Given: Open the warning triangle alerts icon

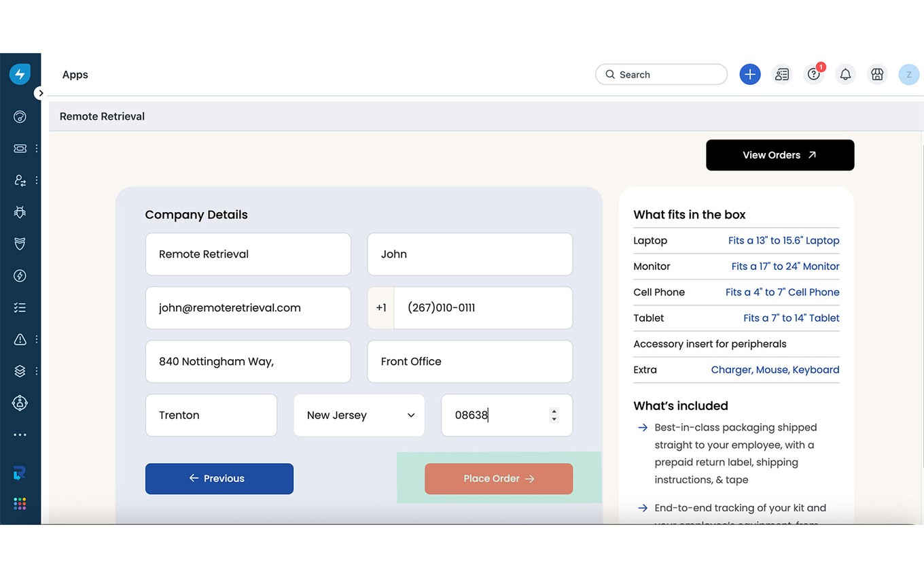Looking at the screenshot, I should [x=20, y=339].
